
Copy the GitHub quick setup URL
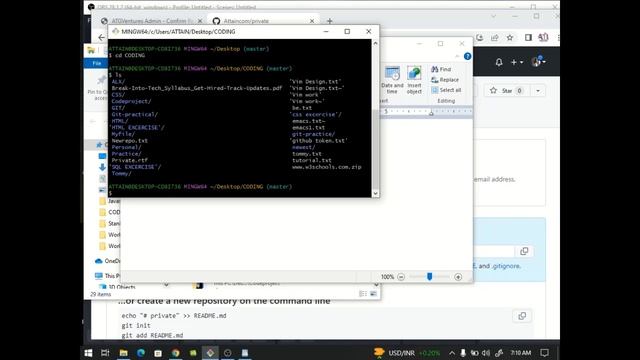[524, 251]
